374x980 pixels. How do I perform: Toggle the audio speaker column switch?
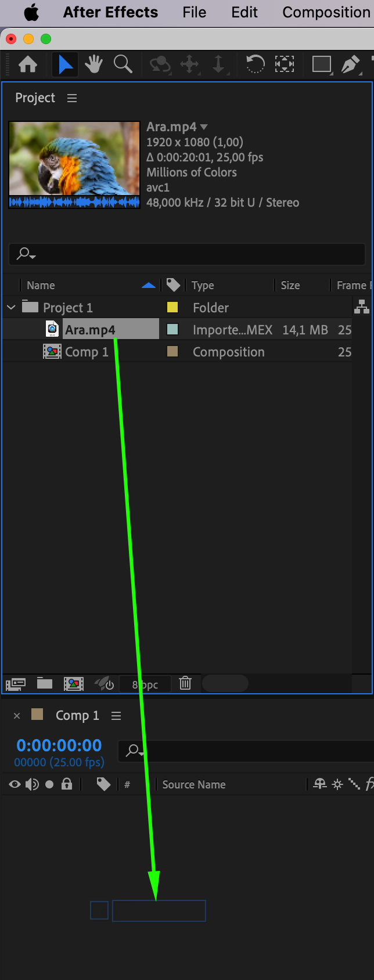coord(32,784)
